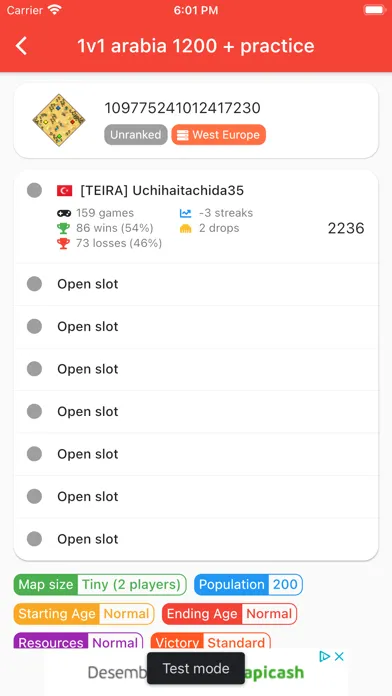Tap the Ending Age Normal chip
Screen dimensions: 392x696
pyautogui.click(x=230, y=614)
